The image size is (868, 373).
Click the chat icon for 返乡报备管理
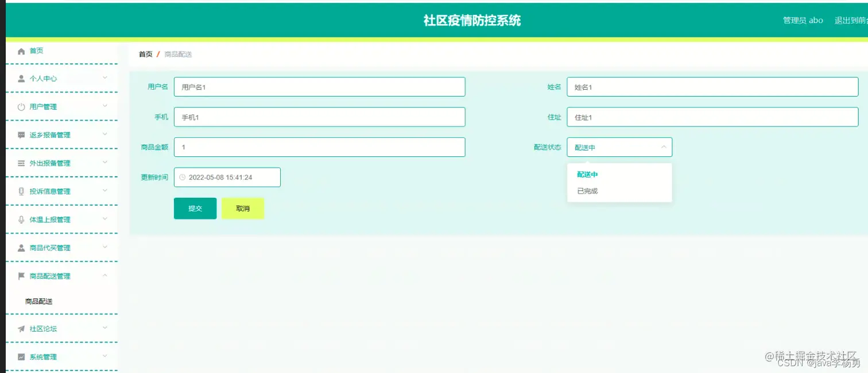pos(21,135)
